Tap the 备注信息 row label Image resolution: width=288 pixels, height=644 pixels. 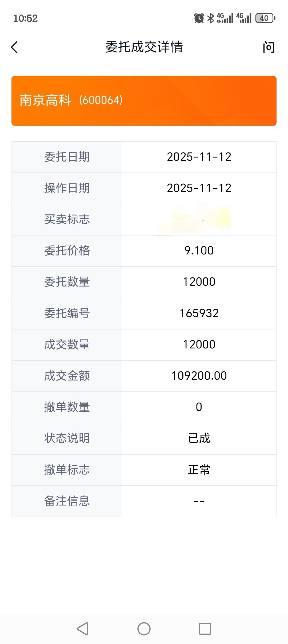click(x=67, y=501)
